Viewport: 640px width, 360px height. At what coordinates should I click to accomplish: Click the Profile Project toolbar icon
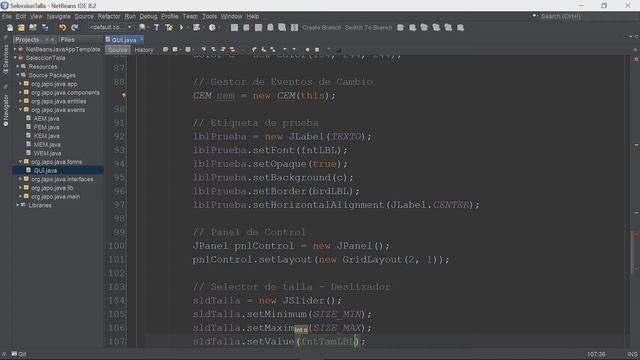point(212,28)
